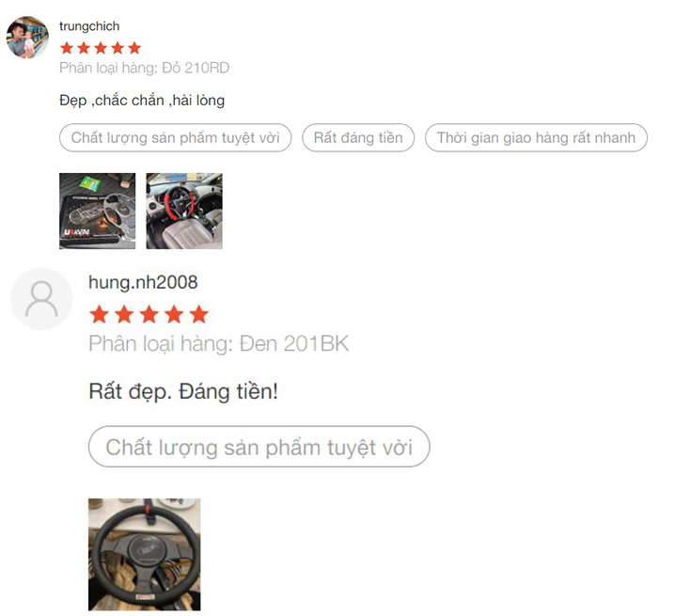The width and height of the screenshot is (690, 616).
Task: Open the black steering wheel photo
Action: pyautogui.click(x=145, y=554)
